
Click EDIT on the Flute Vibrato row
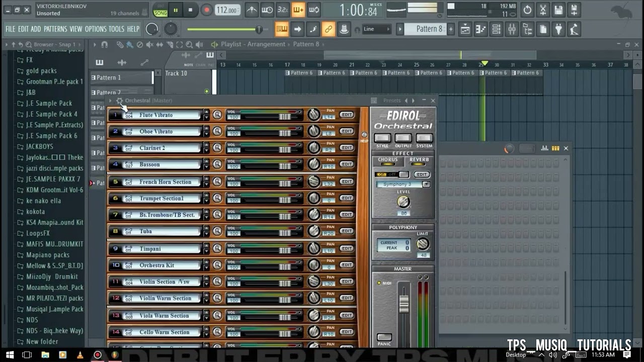[347, 115]
